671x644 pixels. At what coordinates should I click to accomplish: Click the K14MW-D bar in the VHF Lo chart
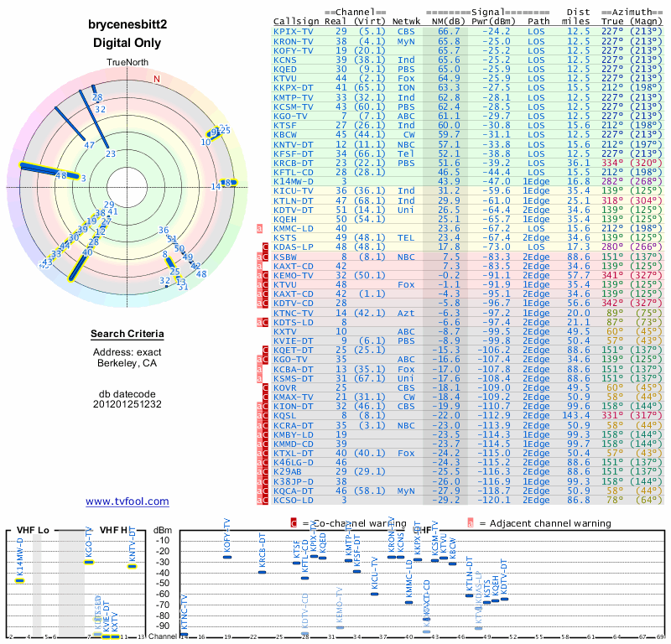(19, 580)
